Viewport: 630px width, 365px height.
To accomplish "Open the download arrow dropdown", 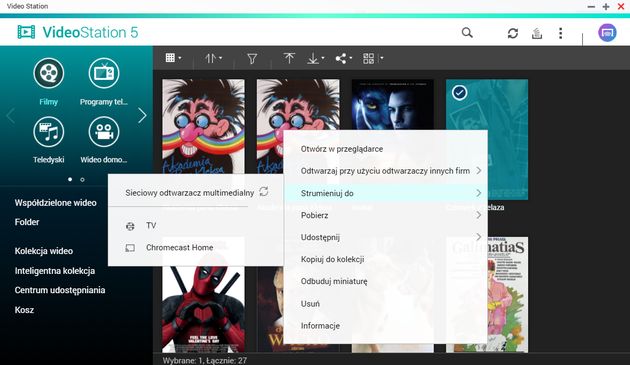I will point(316,59).
